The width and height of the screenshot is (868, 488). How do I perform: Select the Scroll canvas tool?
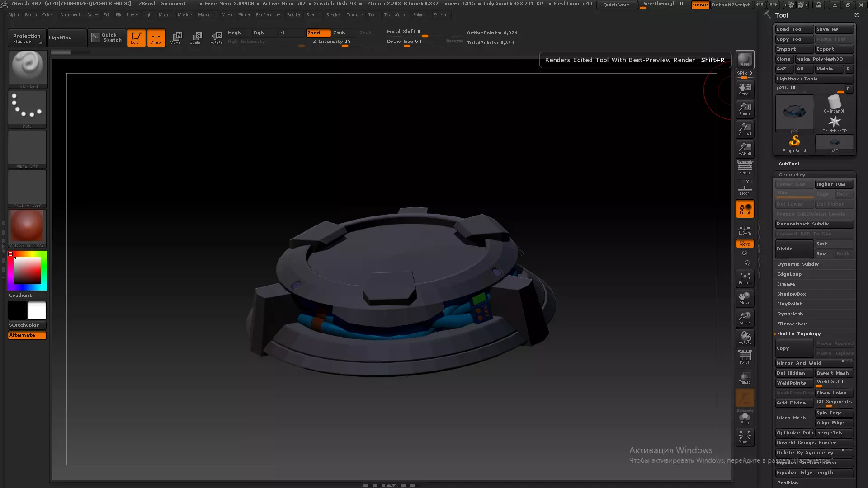(x=745, y=89)
